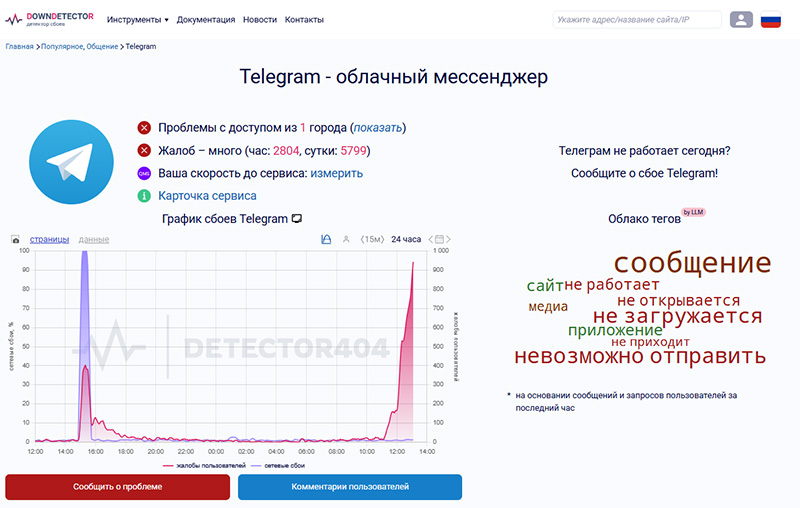
Task: Select the 24 часа range
Action: click(x=406, y=239)
